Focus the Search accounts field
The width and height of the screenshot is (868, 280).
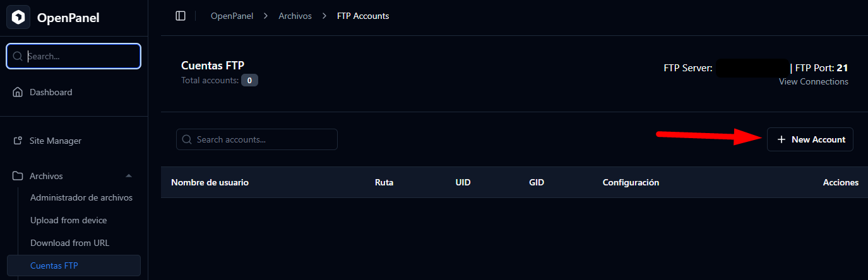tap(264, 139)
